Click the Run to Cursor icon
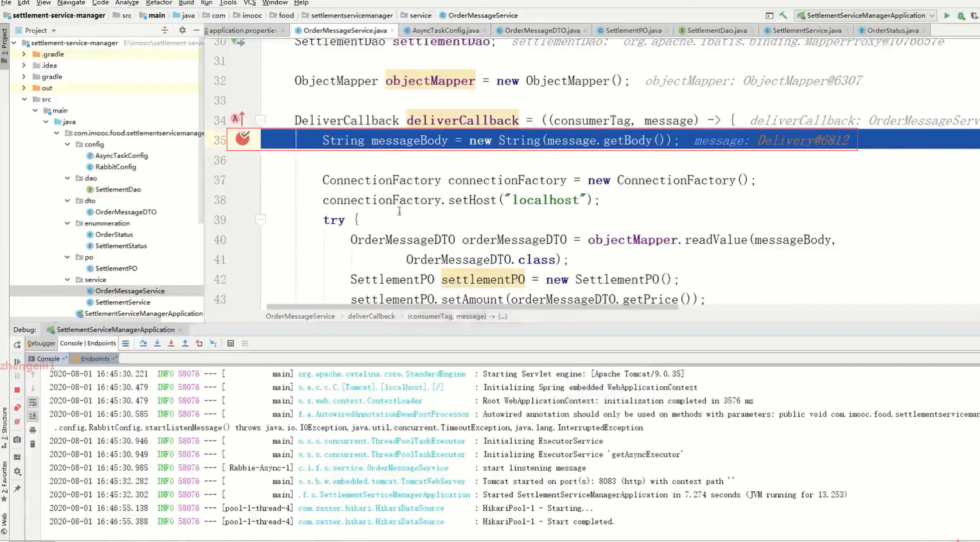Screen dimensions: 980x542 213,344
